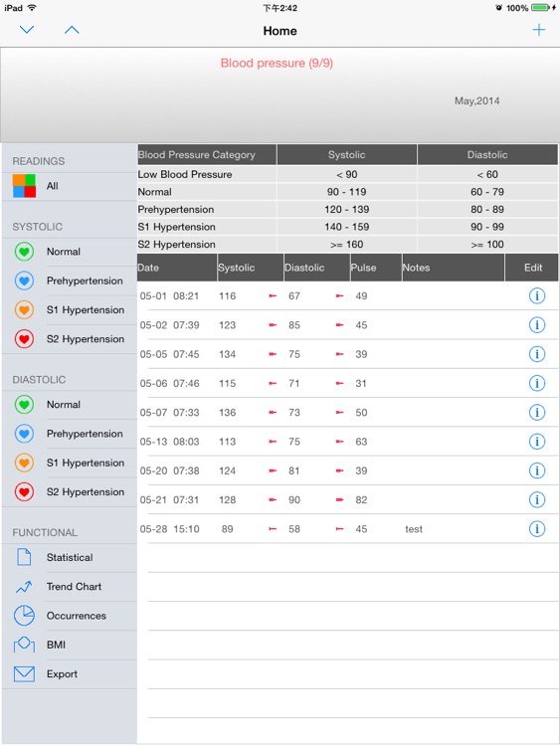Edit the 05-06 07:46 reading info icon
Image resolution: width=560 pixels, height=746 pixels.
coord(537,383)
